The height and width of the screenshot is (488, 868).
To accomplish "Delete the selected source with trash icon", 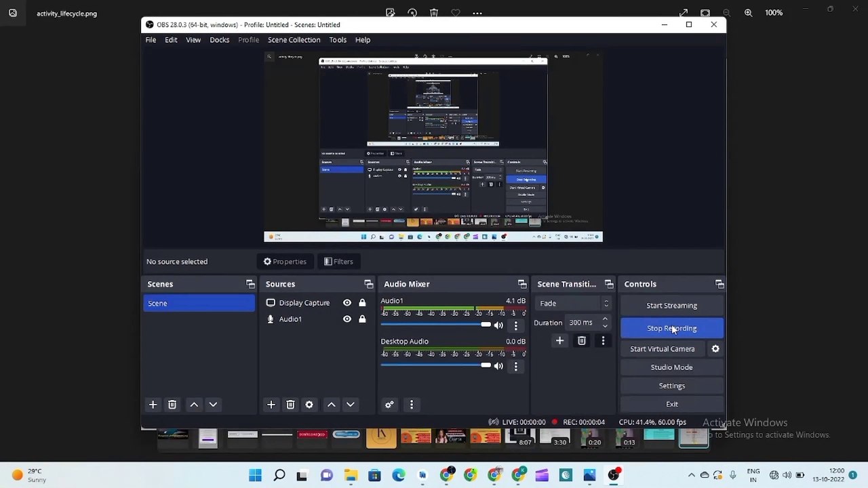I will coord(290,405).
